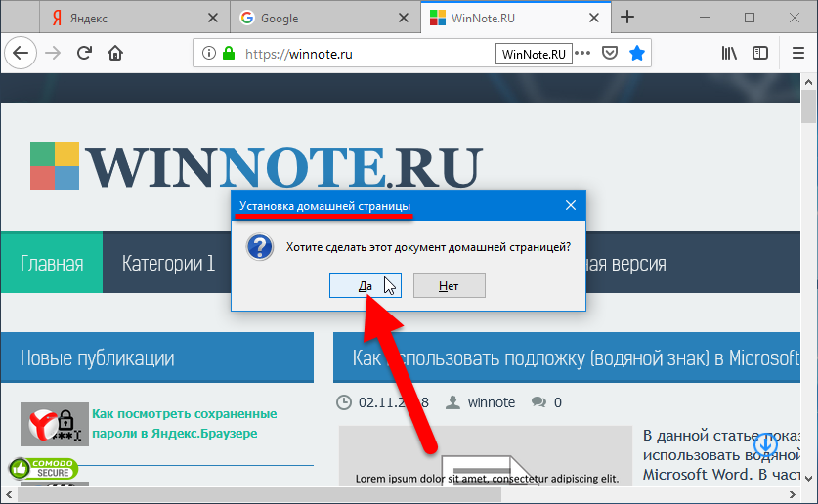Viewport: 818px width, 504px height.
Task: Reload the current page
Action: click(84, 54)
